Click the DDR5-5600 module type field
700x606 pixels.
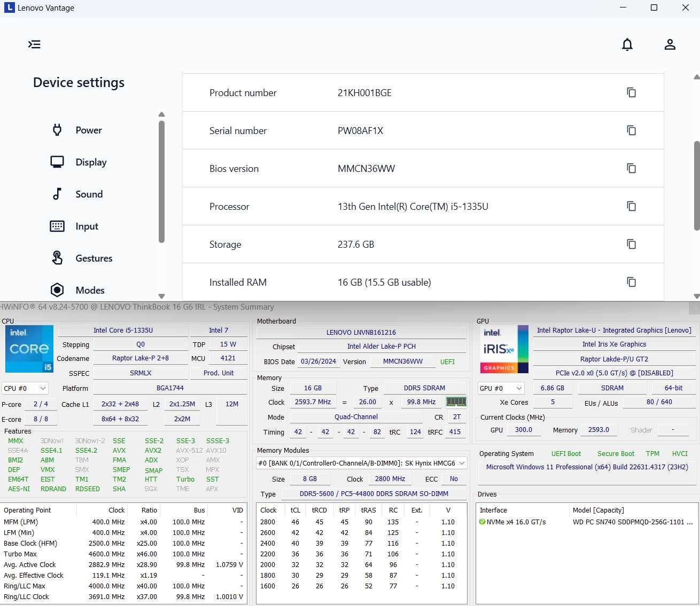(374, 494)
